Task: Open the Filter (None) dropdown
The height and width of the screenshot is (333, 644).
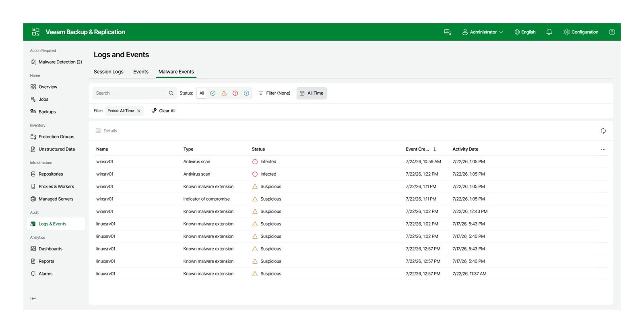Action: pos(274,93)
